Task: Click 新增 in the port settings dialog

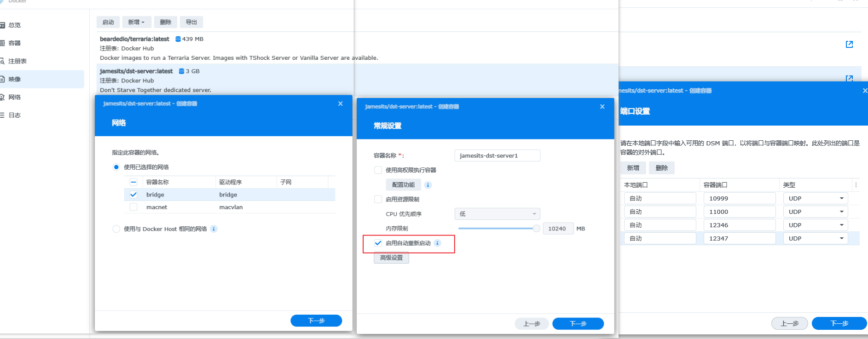Action: click(633, 168)
